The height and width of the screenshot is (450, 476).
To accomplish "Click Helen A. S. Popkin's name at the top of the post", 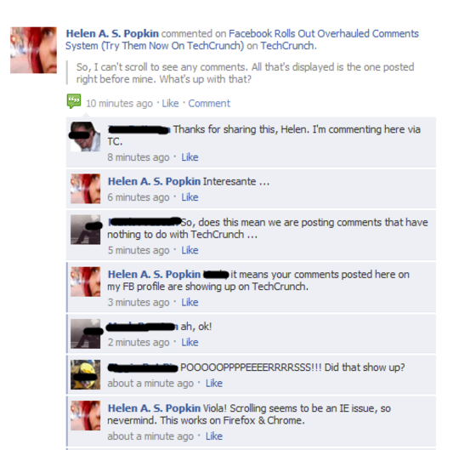I will click(x=112, y=33).
